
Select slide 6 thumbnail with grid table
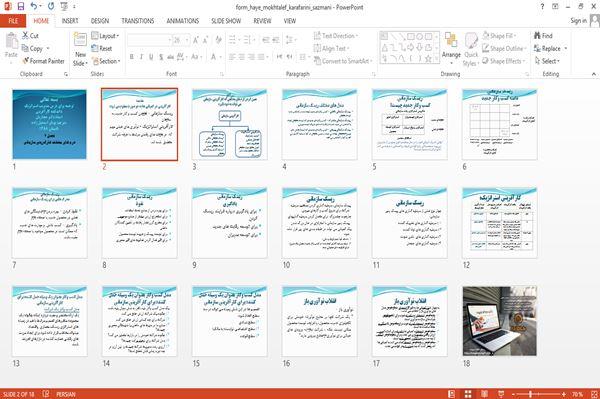[499, 124]
